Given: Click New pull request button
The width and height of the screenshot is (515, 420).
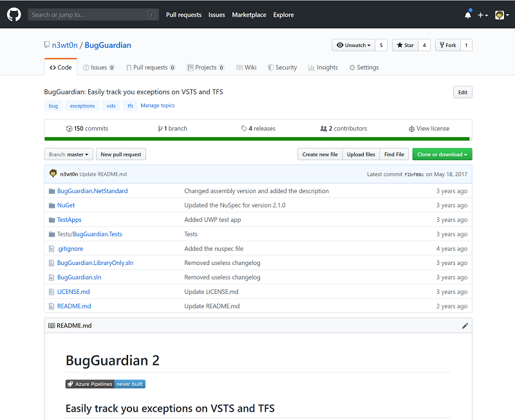Looking at the screenshot, I should (x=121, y=154).
